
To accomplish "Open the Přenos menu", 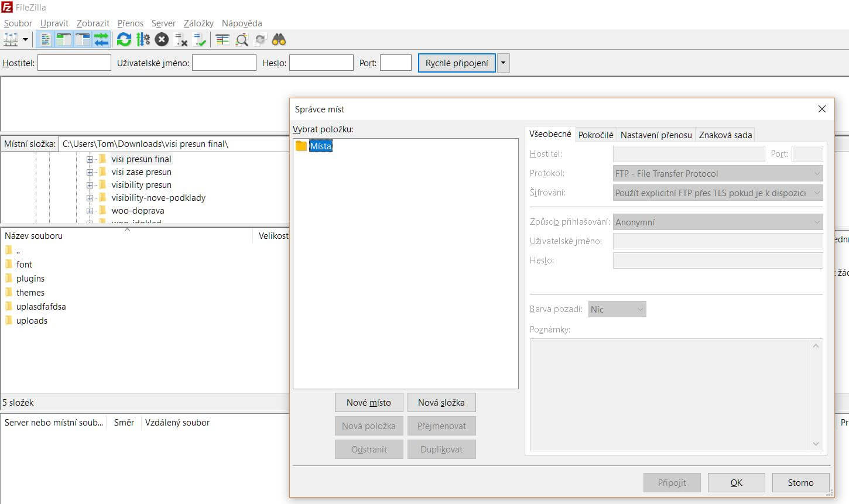I will pyautogui.click(x=130, y=23).
